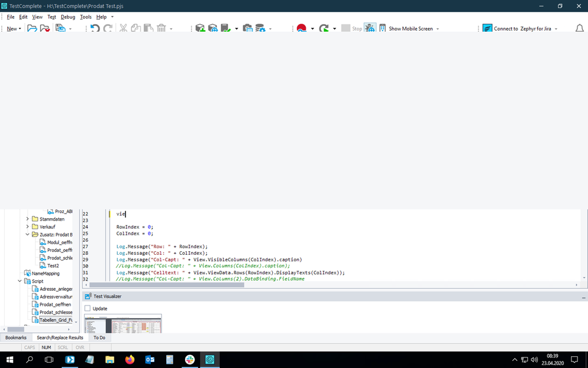Click the Delete trash can icon
588x368 pixels.
click(x=161, y=28)
